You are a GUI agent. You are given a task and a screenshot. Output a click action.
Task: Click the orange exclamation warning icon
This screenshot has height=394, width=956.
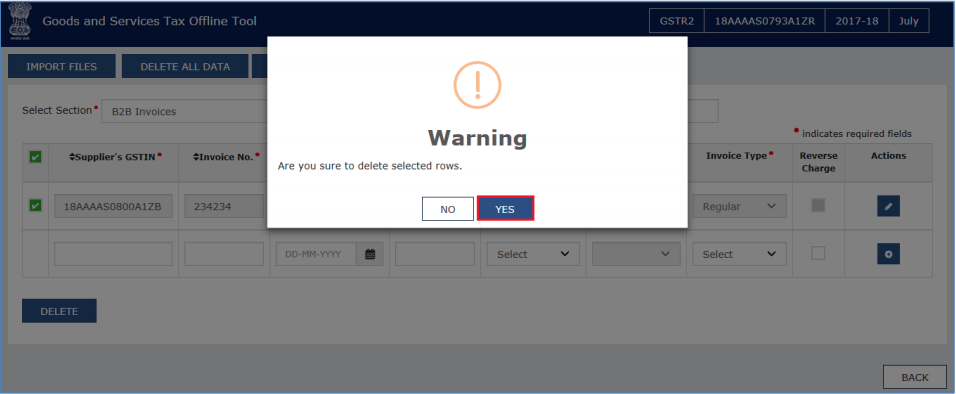pos(477,85)
